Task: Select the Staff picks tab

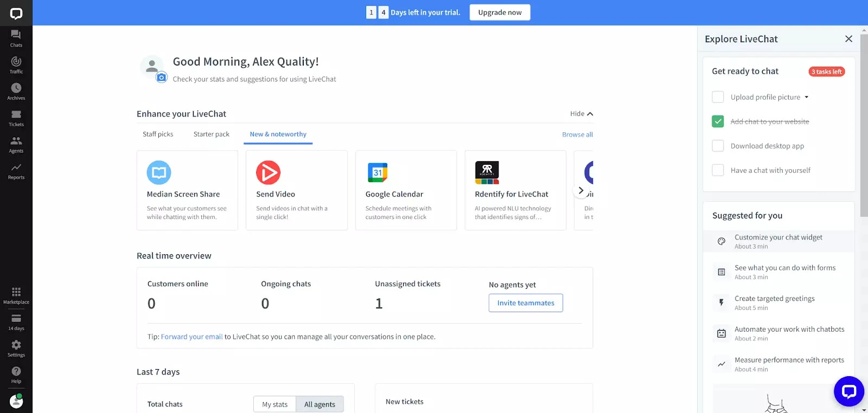Action: (158, 134)
